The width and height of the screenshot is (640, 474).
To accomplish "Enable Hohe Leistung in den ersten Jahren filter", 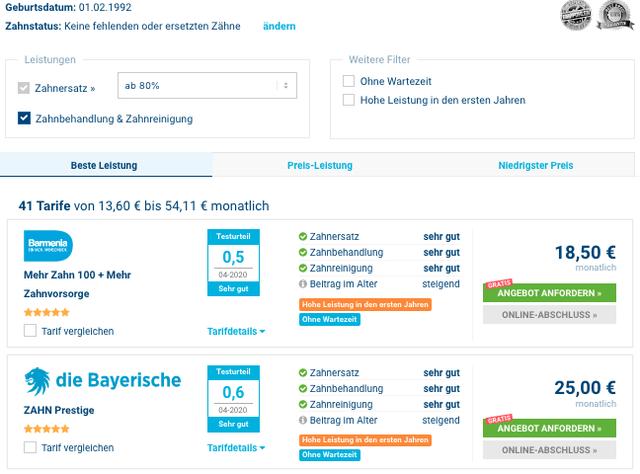I will (349, 100).
